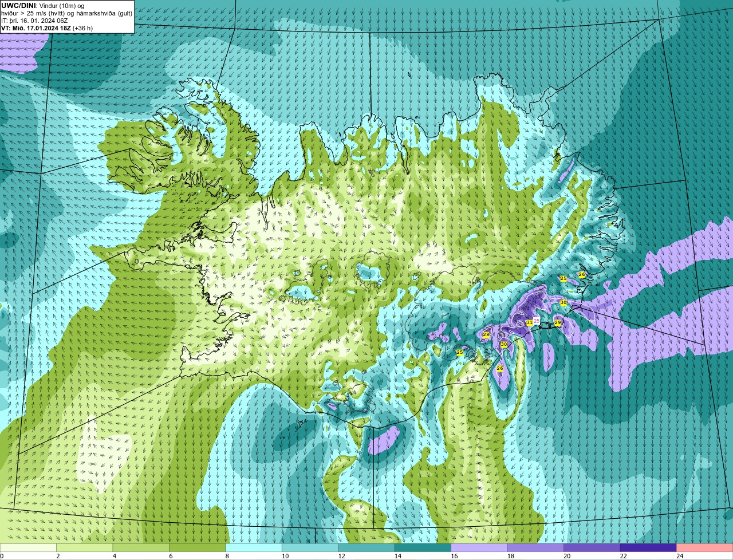Click the scale tick label 10
Image resolution: width=733 pixels, height=560 pixels.
click(x=285, y=556)
